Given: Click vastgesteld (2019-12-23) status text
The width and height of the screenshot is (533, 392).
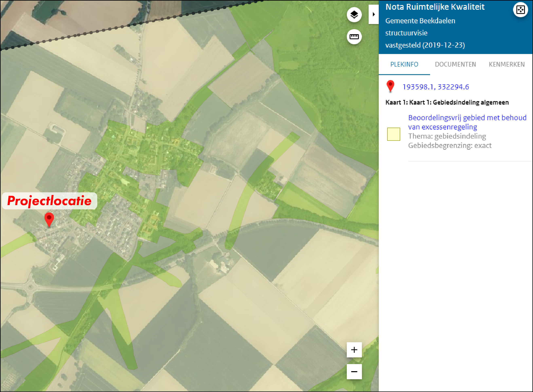Looking at the screenshot, I should [425, 45].
